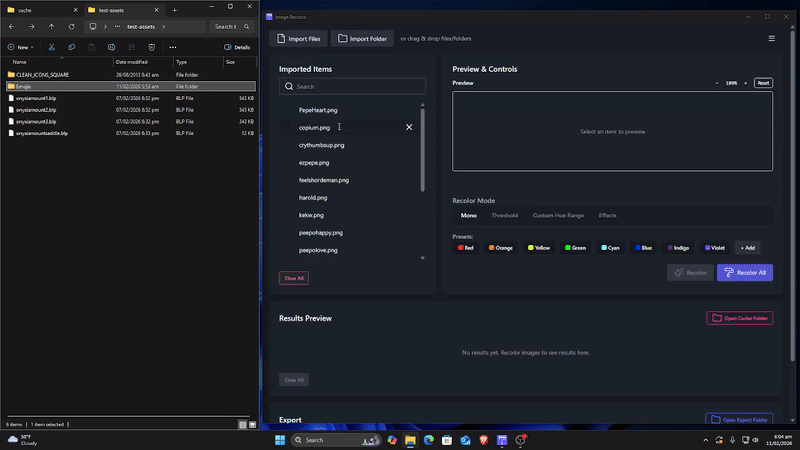The height and width of the screenshot is (450, 800).
Task: Click the Recolor All button
Action: click(744, 272)
